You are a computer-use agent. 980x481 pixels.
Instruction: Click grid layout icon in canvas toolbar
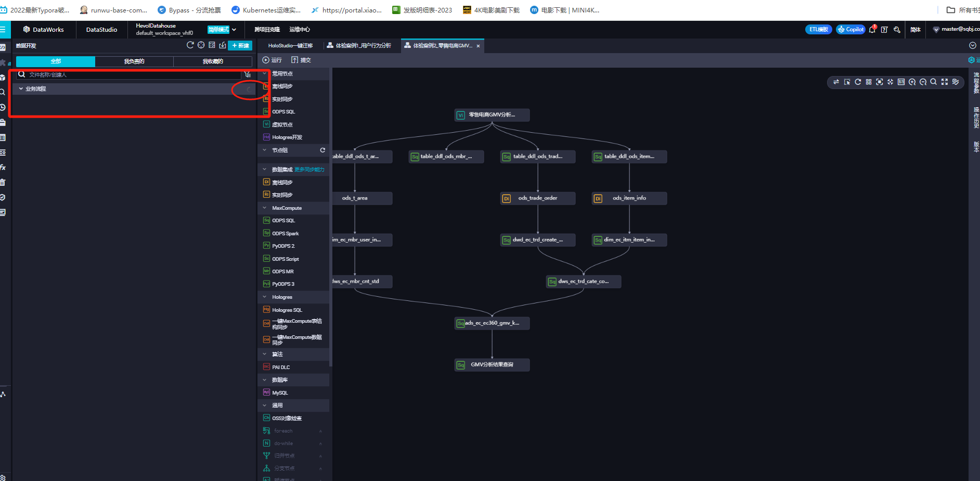869,82
